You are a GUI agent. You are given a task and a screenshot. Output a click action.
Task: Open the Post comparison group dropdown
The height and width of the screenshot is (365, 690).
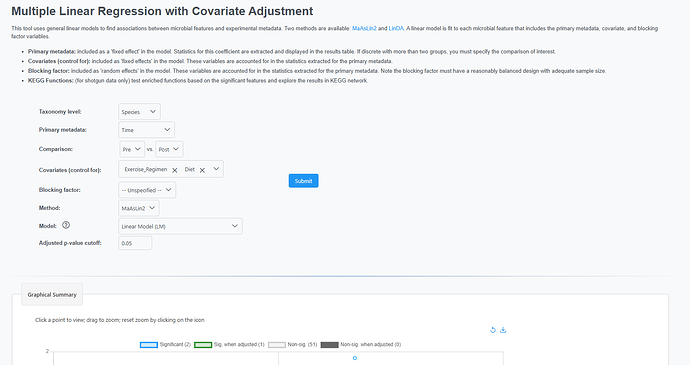[169, 149]
